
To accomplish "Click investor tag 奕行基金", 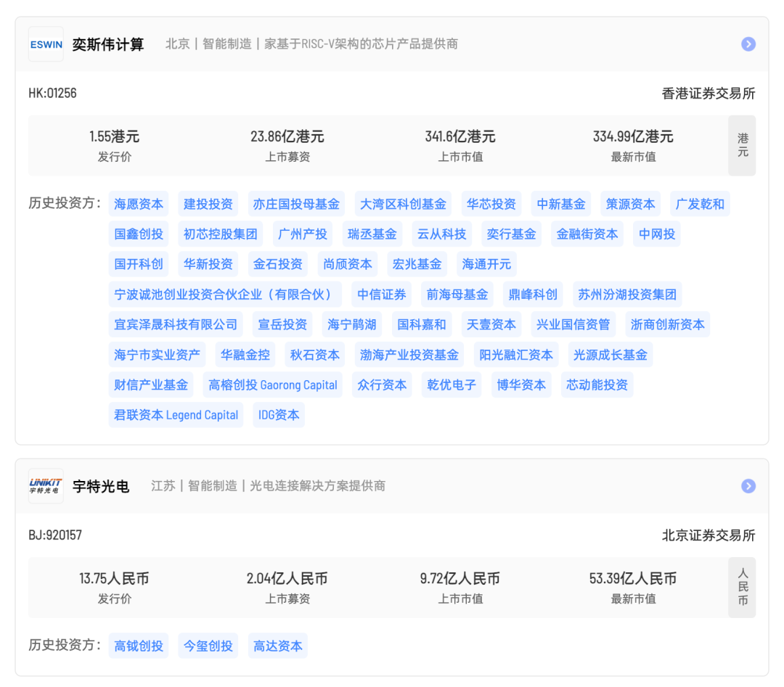I will click(x=511, y=234).
